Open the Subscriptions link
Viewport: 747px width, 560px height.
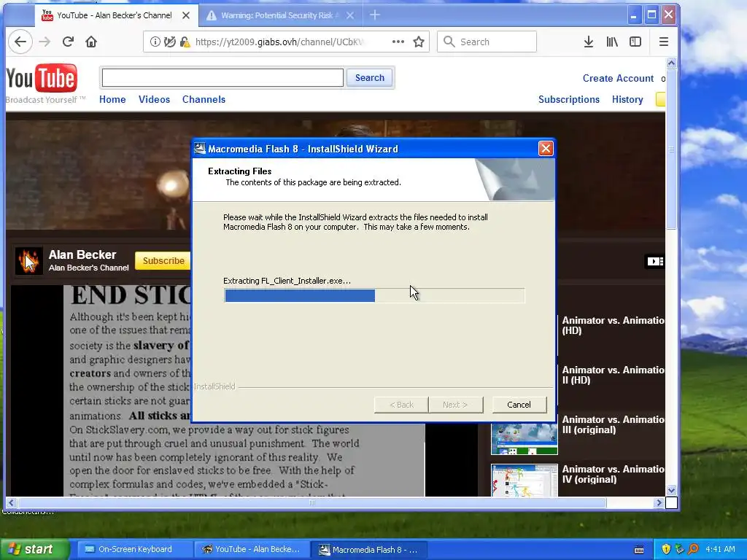pos(569,99)
